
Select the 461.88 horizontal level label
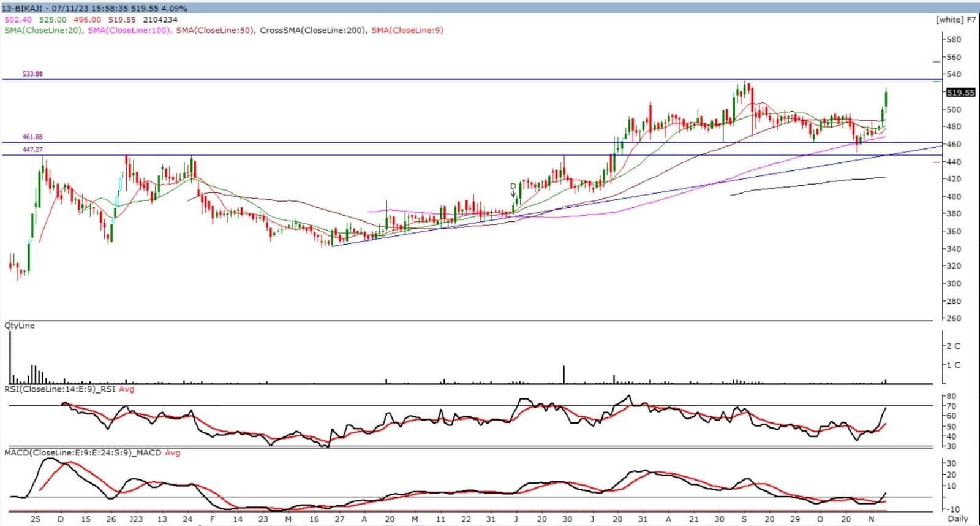(32, 137)
